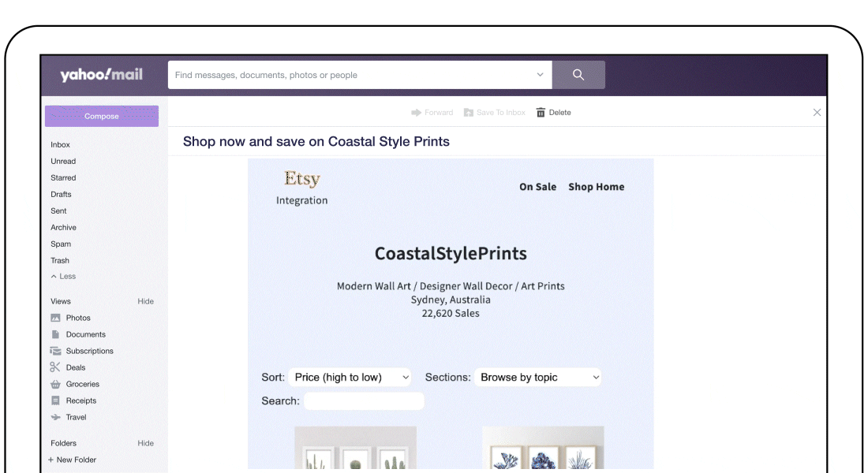
Task: Open the Photos view icon
Action: pyautogui.click(x=55, y=318)
